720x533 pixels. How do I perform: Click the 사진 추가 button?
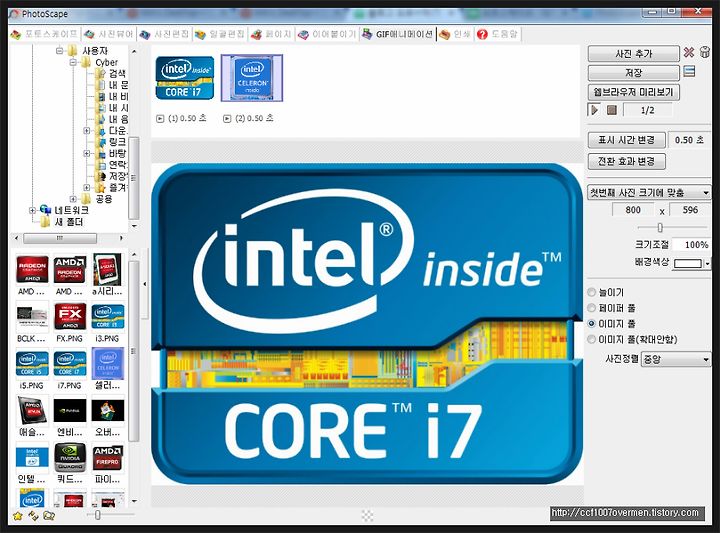[633, 54]
